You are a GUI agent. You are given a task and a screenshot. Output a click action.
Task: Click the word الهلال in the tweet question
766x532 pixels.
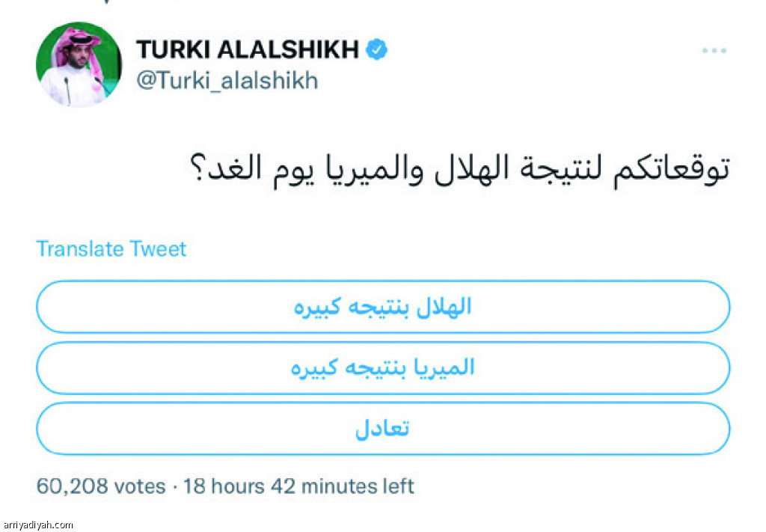[470, 169]
